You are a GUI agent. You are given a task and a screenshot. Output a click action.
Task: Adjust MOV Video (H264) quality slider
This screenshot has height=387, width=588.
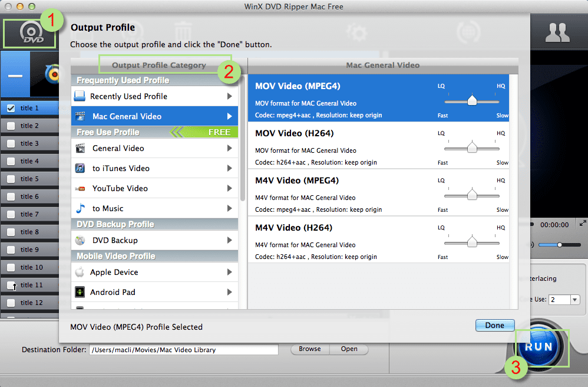(x=472, y=147)
